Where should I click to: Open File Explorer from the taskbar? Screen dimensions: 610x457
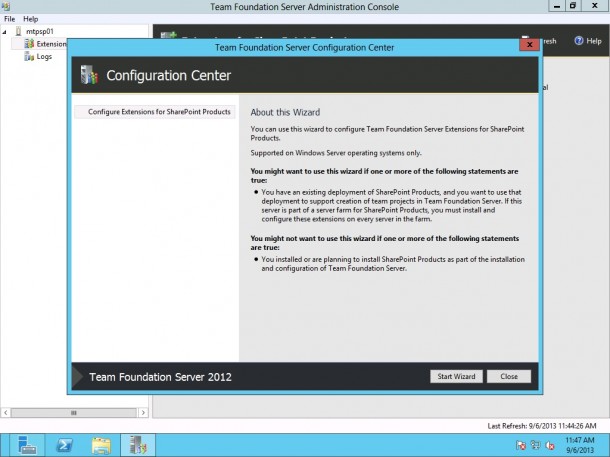tap(100, 444)
